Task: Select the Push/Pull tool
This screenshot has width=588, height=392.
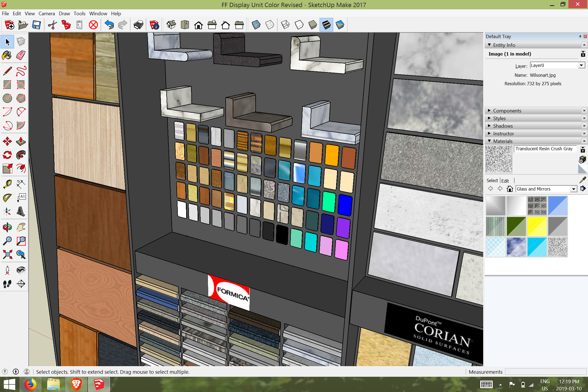Action: (21, 141)
